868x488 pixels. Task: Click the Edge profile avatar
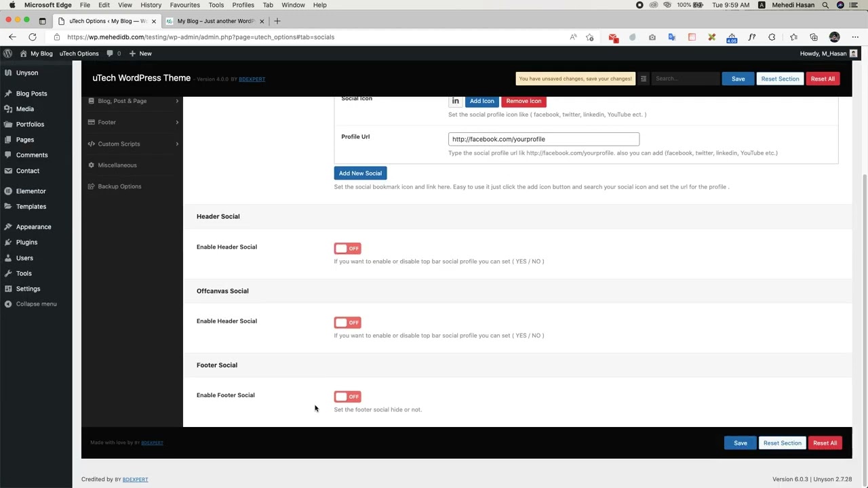tap(835, 37)
